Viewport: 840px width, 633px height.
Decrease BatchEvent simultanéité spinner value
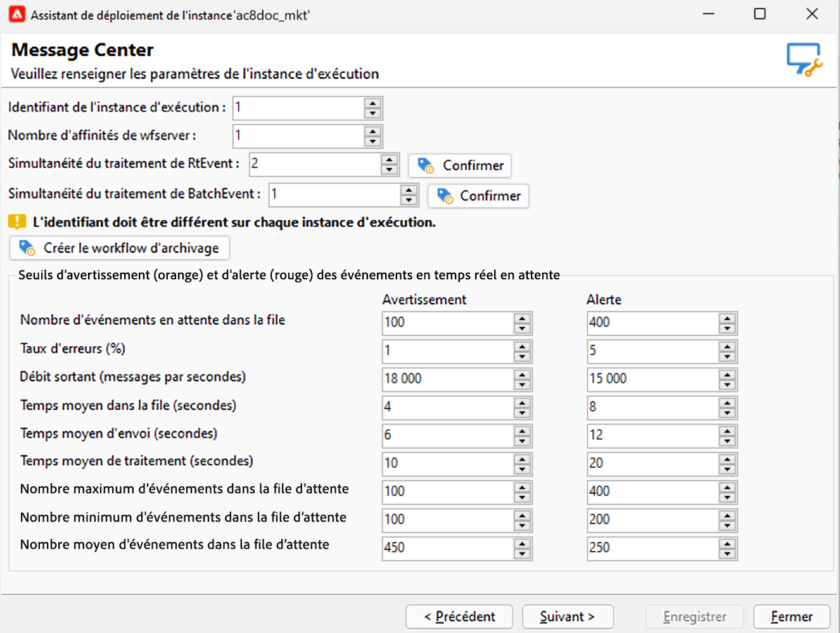click(409, 199)
